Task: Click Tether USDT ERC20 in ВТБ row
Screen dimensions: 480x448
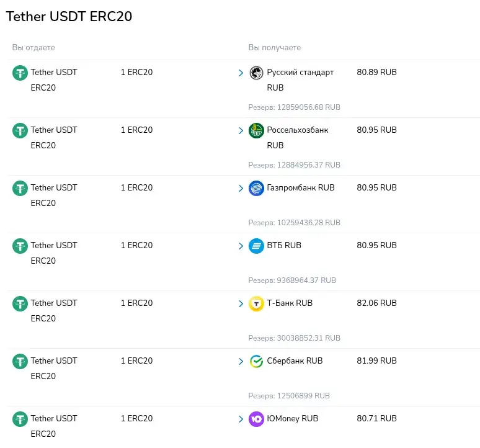Action: (x=54, y=253)
